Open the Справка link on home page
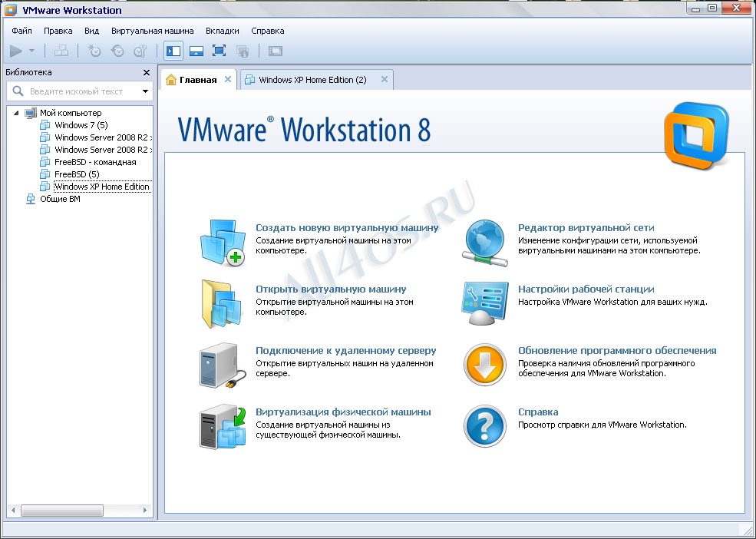This screenshot has width=756, height=539. [538, 412]
